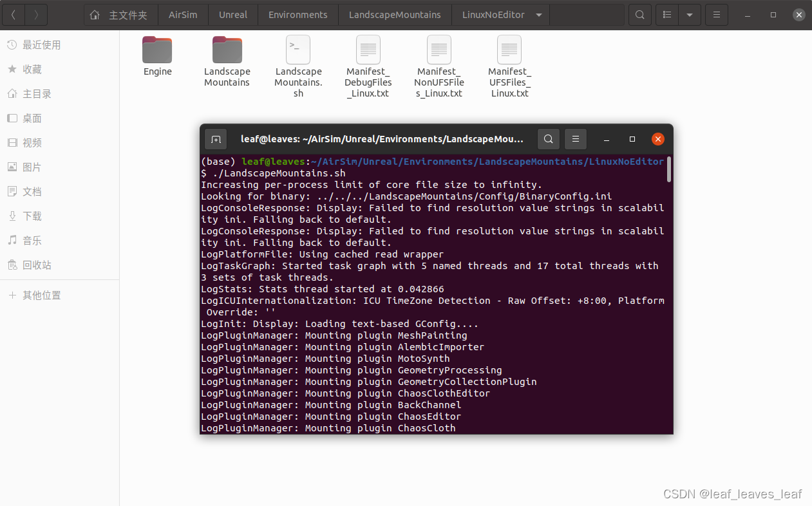Open AirSim breadcrumb in path bar
This screenshot has height=506, width=812.
[x=183, y=15]
